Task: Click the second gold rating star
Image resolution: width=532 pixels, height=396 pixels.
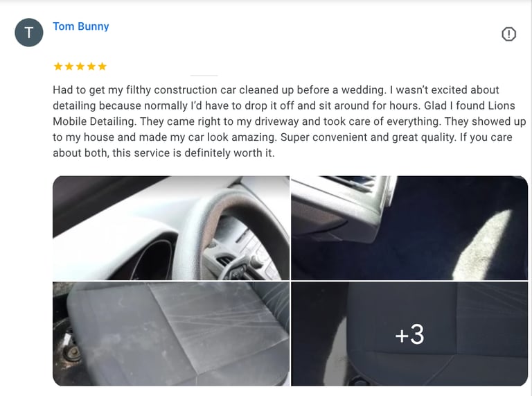Action: 69,66
